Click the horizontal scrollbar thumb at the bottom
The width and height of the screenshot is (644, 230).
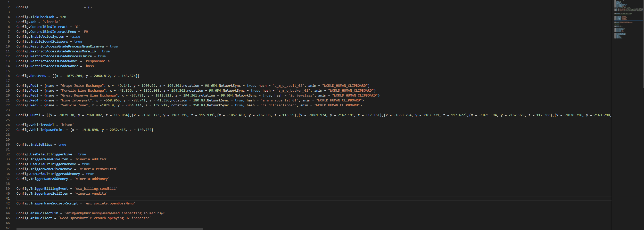click(x=110, y=229)
